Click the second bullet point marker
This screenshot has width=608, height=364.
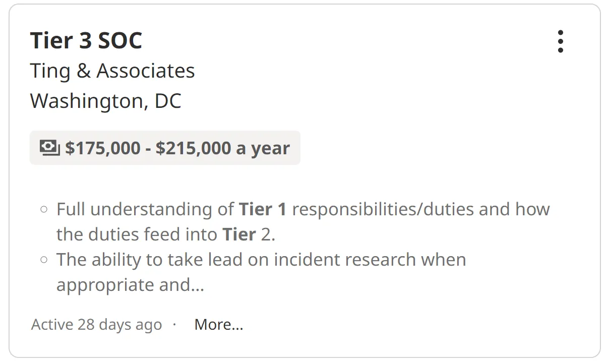44,260
